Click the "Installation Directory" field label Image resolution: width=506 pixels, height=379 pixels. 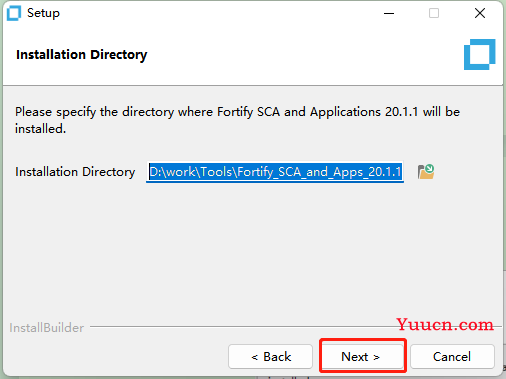(75, 172)
